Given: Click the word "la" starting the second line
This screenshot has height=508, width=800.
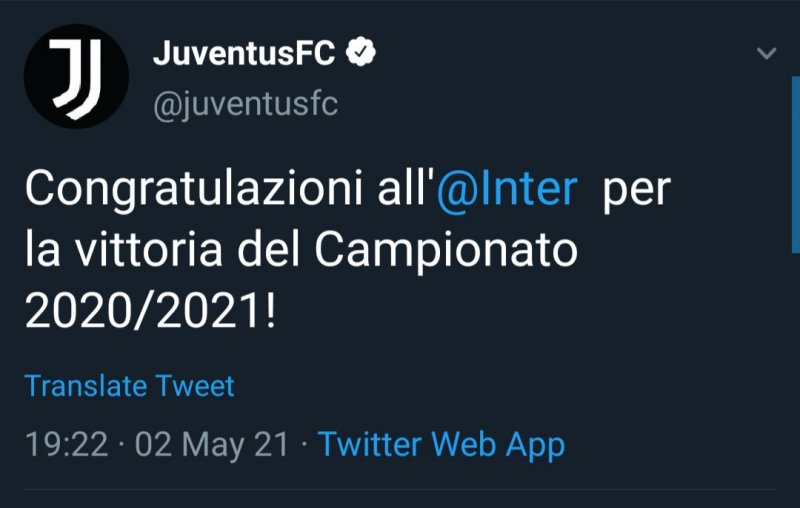Looking at the screenshot, I should (42, 251).
